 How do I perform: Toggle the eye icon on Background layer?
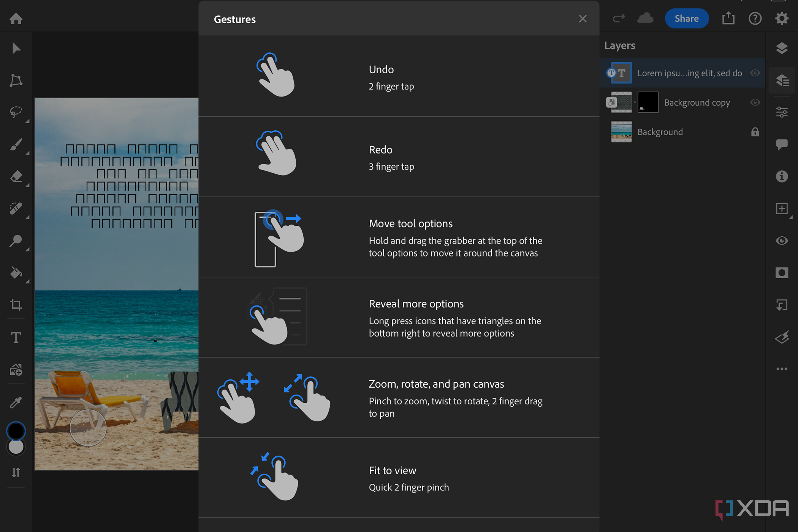(754, 132)
